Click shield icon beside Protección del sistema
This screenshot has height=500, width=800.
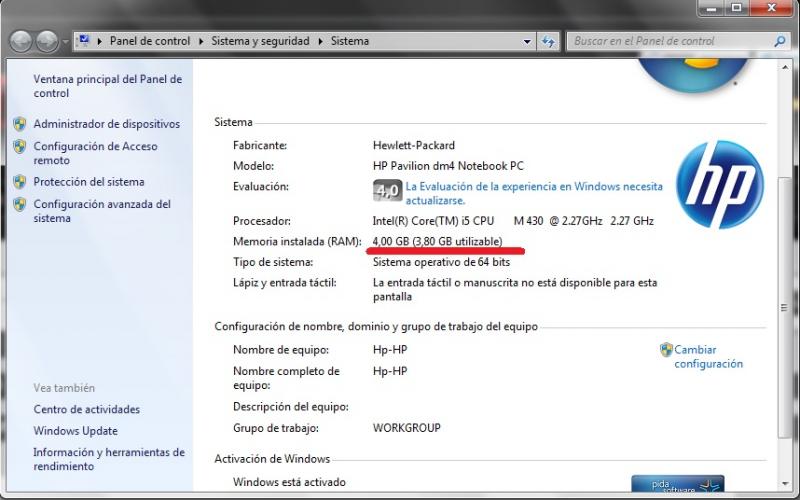point(19,182)
